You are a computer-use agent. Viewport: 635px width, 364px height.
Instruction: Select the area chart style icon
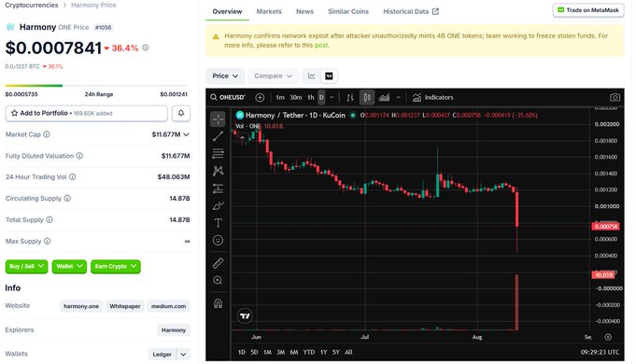click(385, 98)
